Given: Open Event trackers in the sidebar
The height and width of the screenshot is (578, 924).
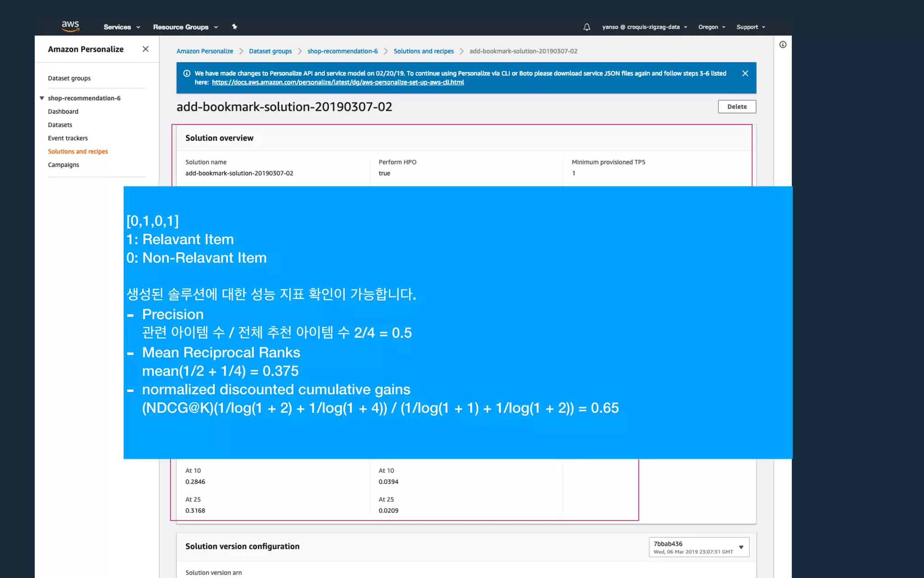Looking at the screenshot, I should (x=68, y=138).
